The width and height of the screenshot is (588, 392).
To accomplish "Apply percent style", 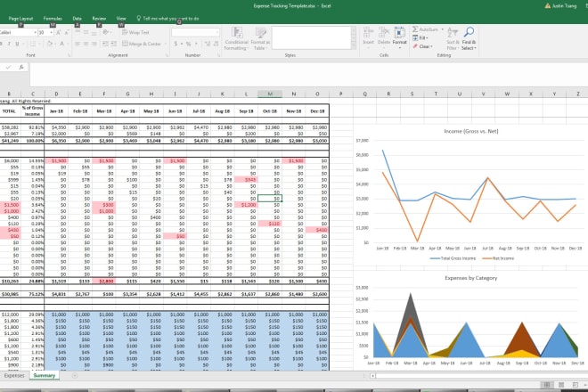I will tap(188, 44).
